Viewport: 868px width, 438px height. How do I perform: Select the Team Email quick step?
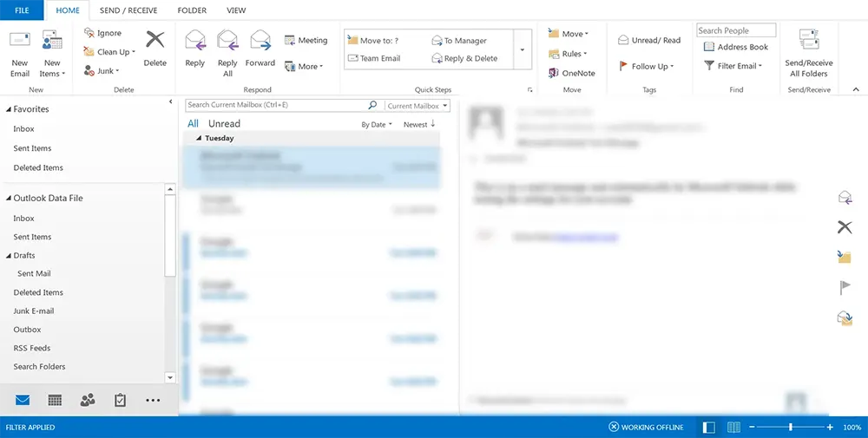(x=373, y=58)
